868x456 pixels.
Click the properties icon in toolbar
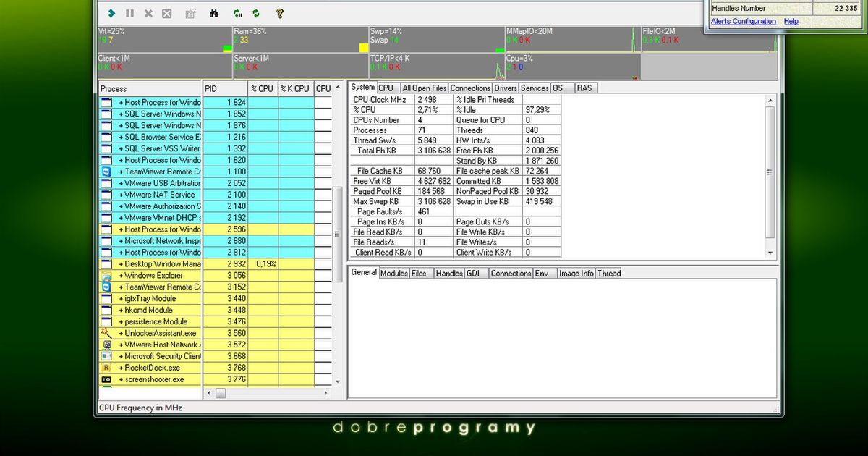[x=190, y=13]
